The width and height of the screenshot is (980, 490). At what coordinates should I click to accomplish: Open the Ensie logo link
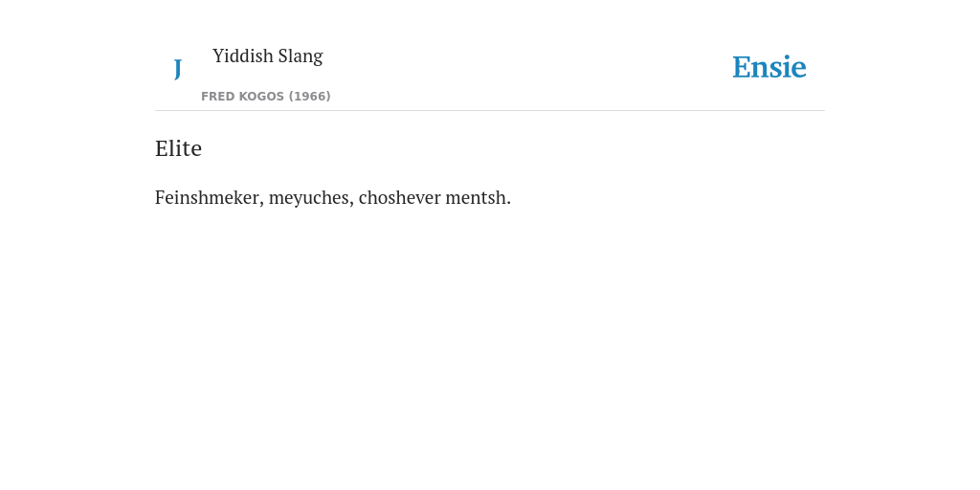[769, 67]
